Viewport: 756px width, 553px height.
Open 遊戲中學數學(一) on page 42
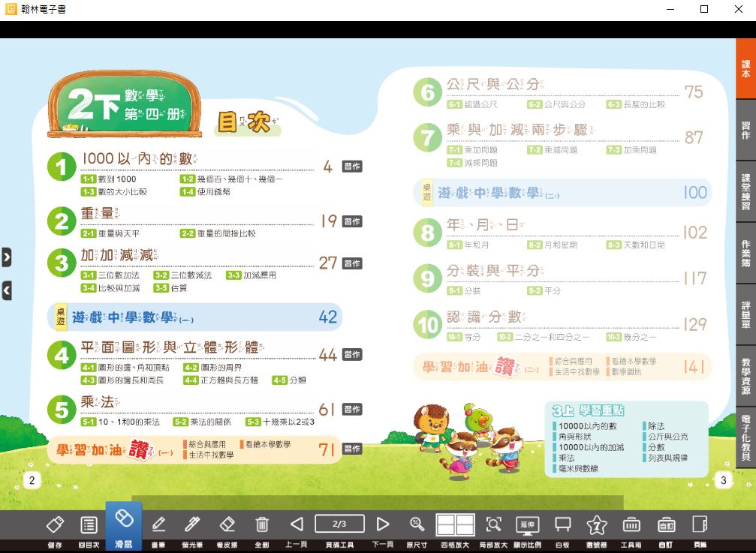click(x=194, y=317)
